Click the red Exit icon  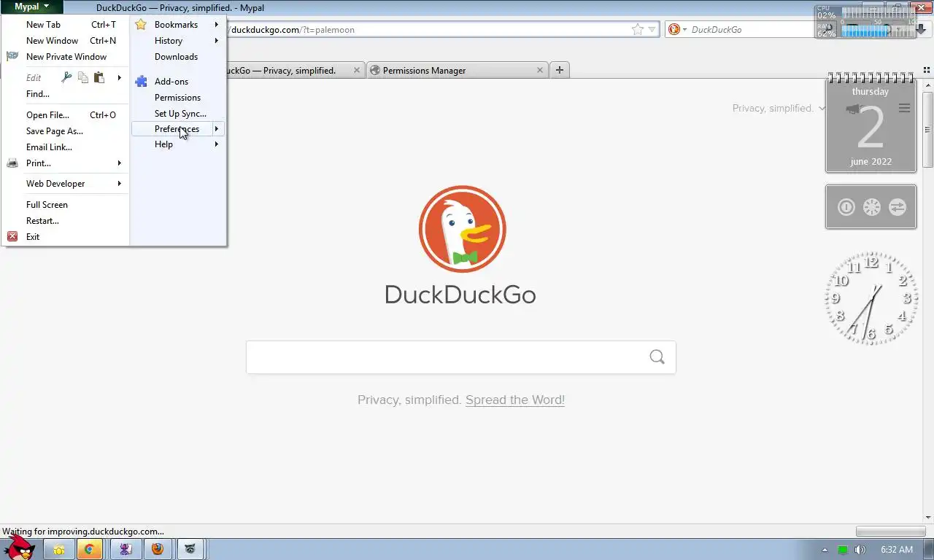pos(12,236)
